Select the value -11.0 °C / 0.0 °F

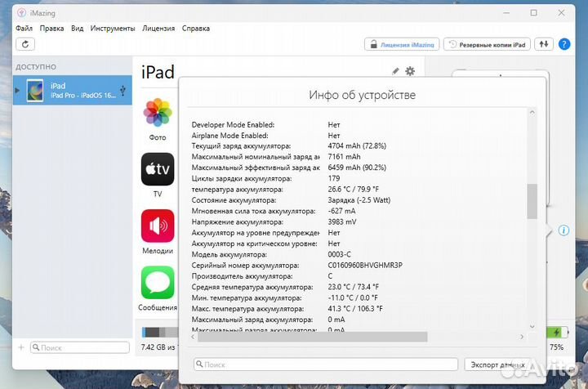pyautogui.click(x=353, y=298)
